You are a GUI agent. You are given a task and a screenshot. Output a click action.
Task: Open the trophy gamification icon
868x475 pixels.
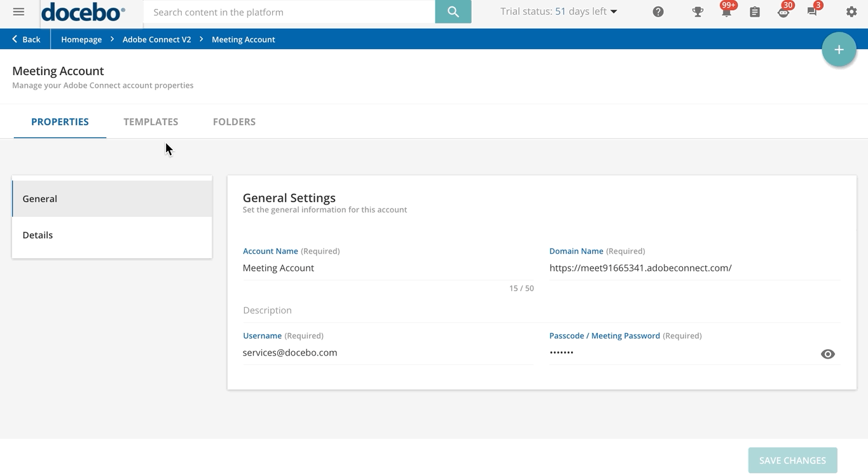coord(698,11)
